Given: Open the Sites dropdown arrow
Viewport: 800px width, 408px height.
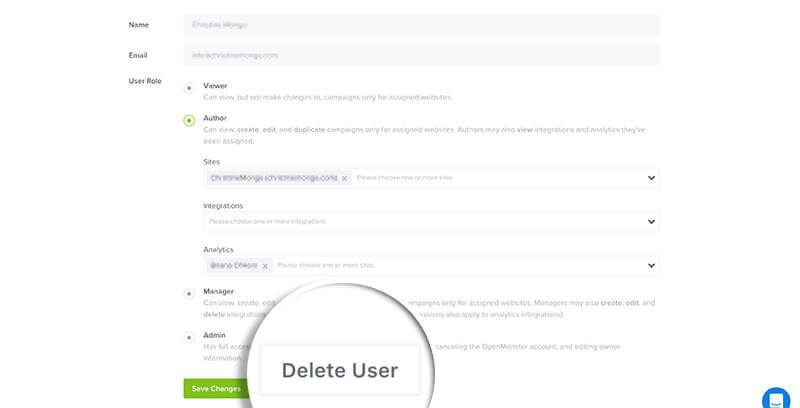Looking at the screenshot, I should coord(651,178).
